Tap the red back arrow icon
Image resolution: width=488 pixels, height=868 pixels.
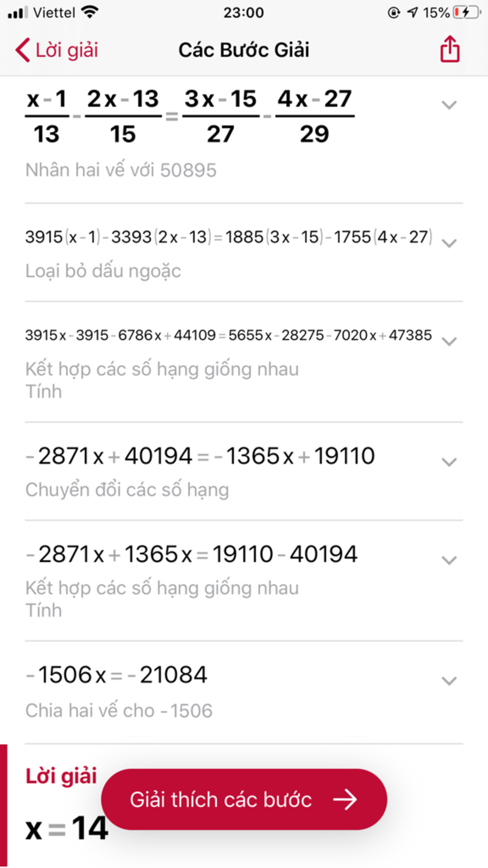tap(22, 50)
